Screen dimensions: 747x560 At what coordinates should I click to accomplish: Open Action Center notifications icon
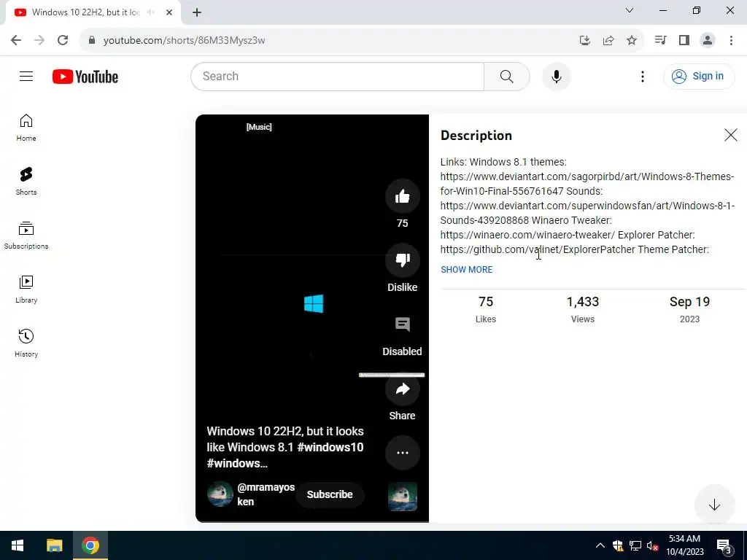pos(724,545)
